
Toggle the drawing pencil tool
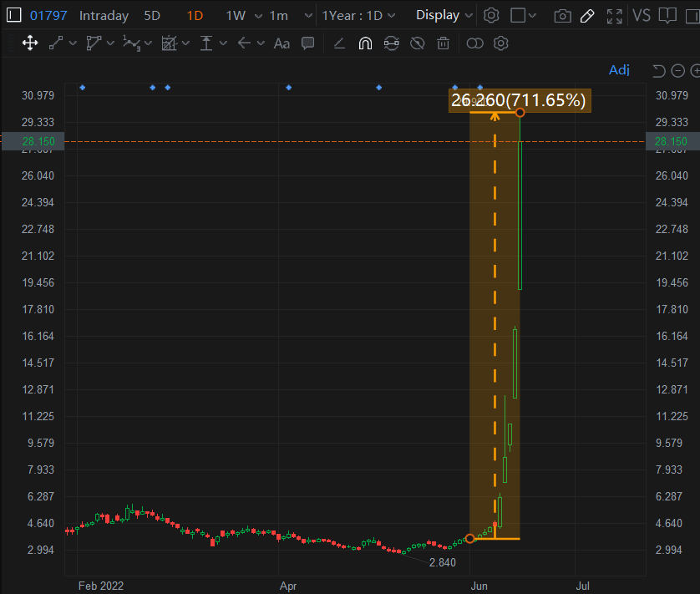[x=587, y=16]
